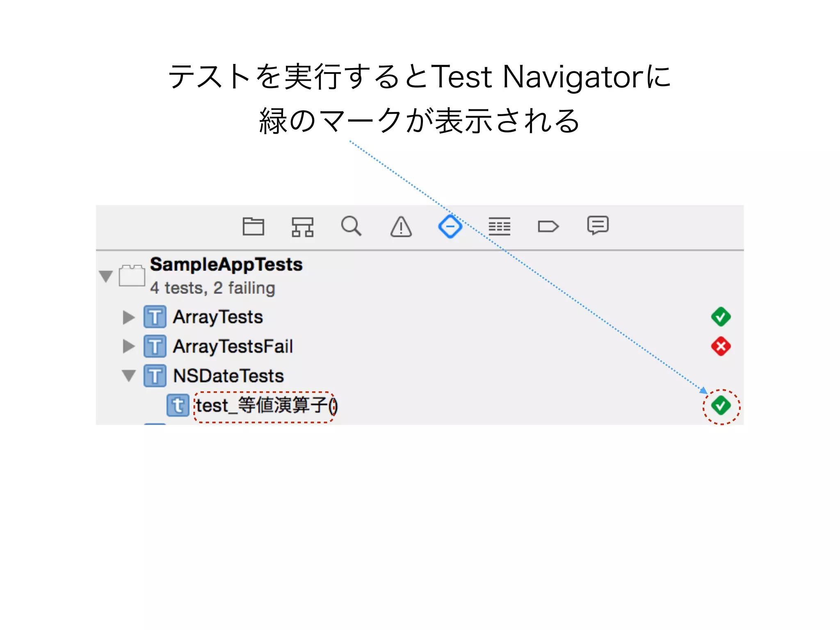Viewport: 840px width, 630px height.
Task: Open the Report navigator speech-bubble icon
Action: pos(598,225)
